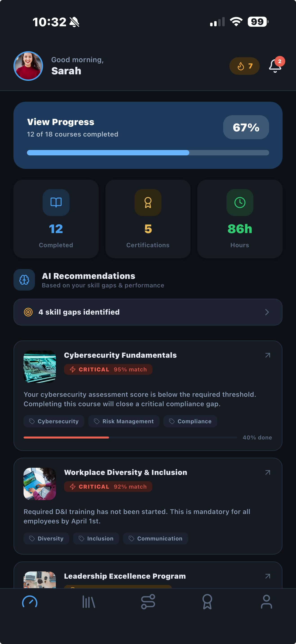Tap the clock icon above Hours
296x644 pixels.
(239, 202)
